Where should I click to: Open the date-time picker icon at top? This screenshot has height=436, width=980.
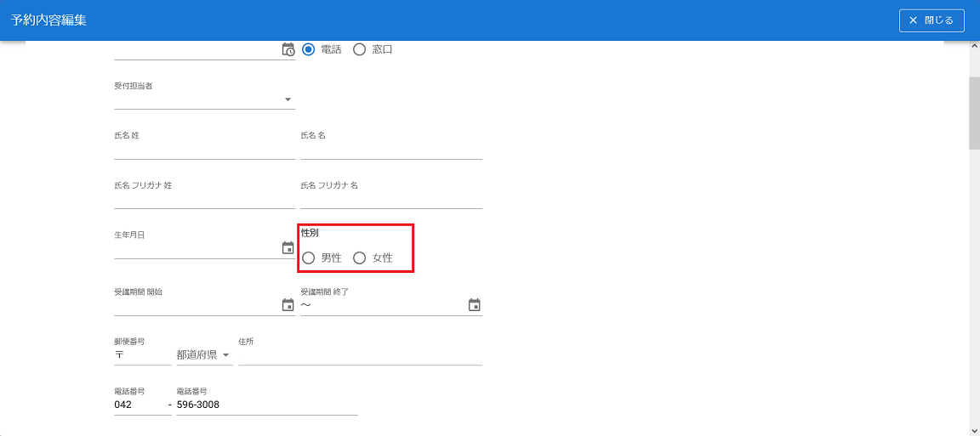click(x=288, y=49)
